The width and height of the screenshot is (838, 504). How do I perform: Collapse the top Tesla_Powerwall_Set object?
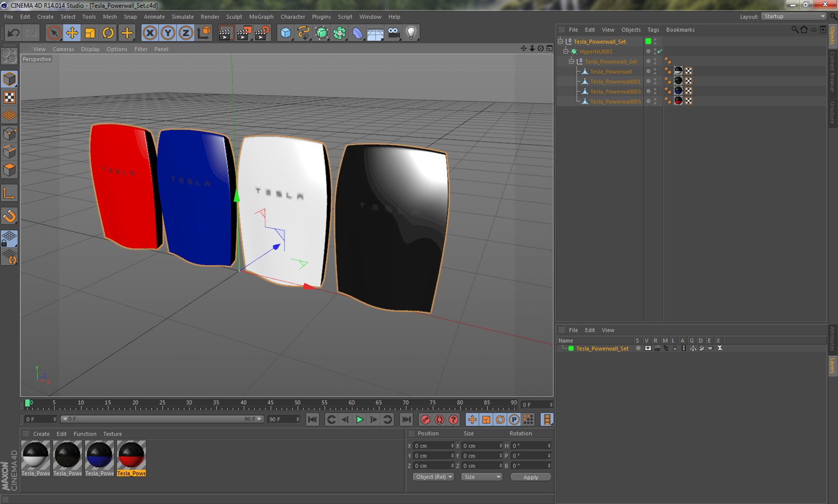(x=560, y=41)
